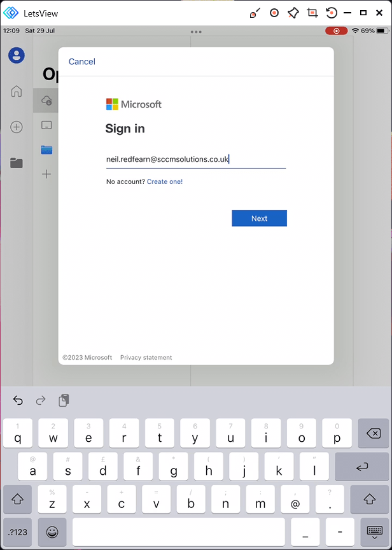Image resolution: width=392 pixels, height=550 pixels.
Task: Select the LetsView brush drawing tool
Action: pyautogui.click(x=255, y=13)
